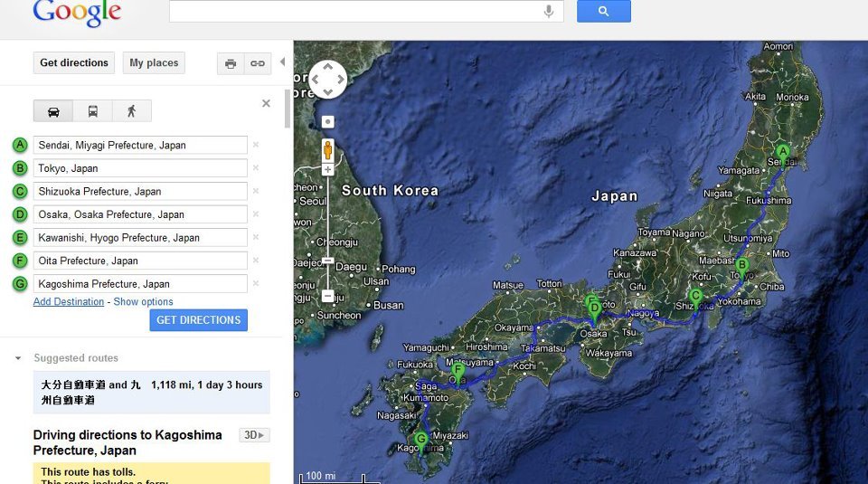Select public transit bus mode
The image size is (868, 484).
92,111
